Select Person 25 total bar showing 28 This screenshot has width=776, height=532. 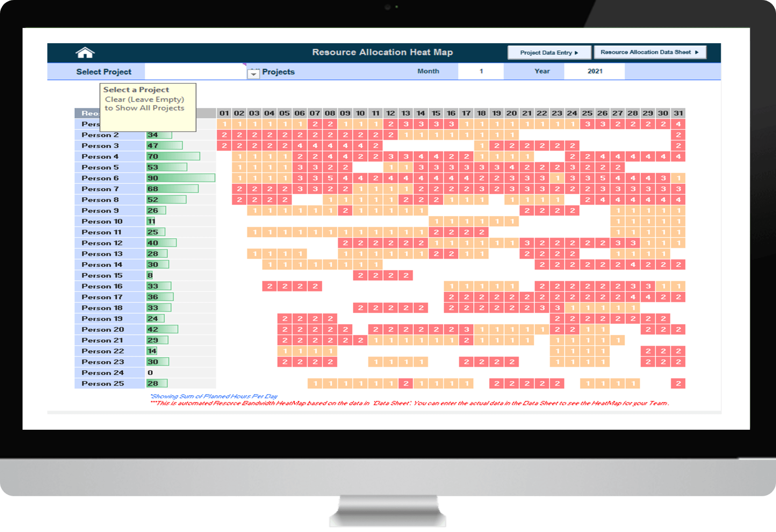157,383
